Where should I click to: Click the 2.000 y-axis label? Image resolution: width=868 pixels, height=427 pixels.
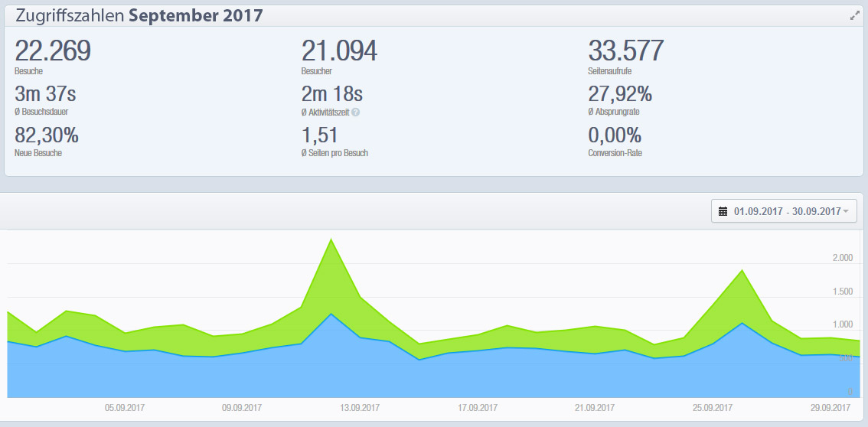coord(842,258)
